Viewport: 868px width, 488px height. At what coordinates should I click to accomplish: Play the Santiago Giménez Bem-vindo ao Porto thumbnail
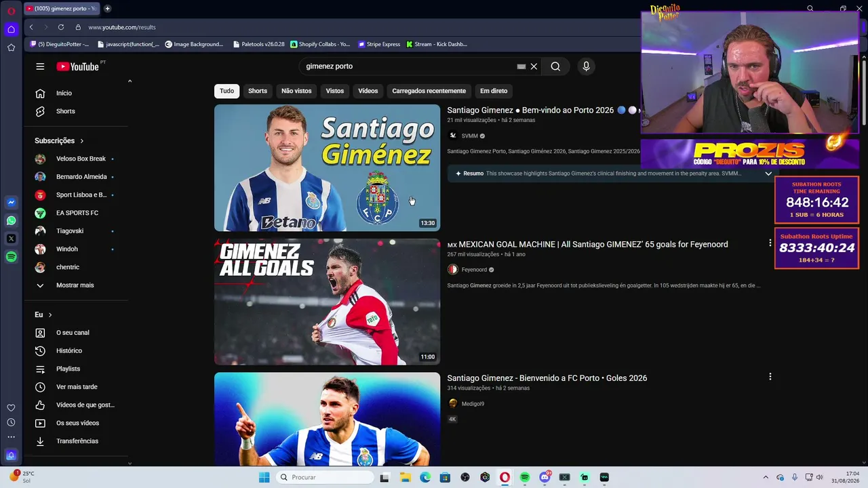click(327, 167)
